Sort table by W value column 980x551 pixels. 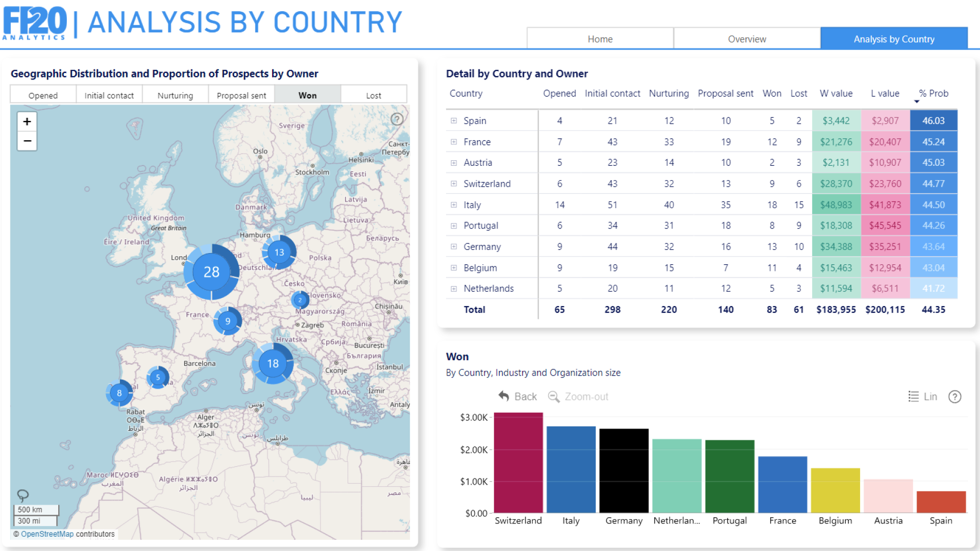[x=836, y=93]
